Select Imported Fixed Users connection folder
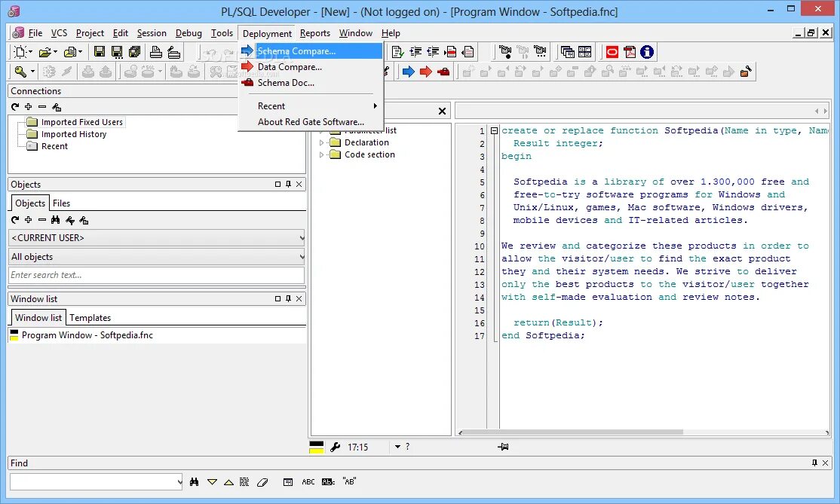840x504 pixels. click(x=82, y=122)
